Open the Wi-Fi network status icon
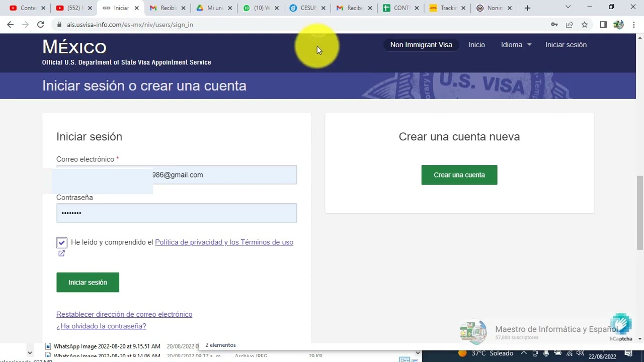The height and width of the screenshot is (362, 644). (569, 353)
